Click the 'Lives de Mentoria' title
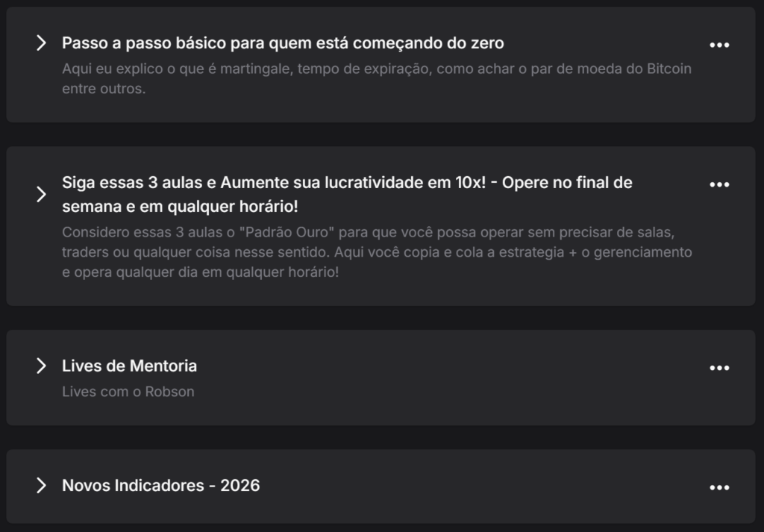The height and width of the screenshot is (532, 764). (x=129, y=366)
